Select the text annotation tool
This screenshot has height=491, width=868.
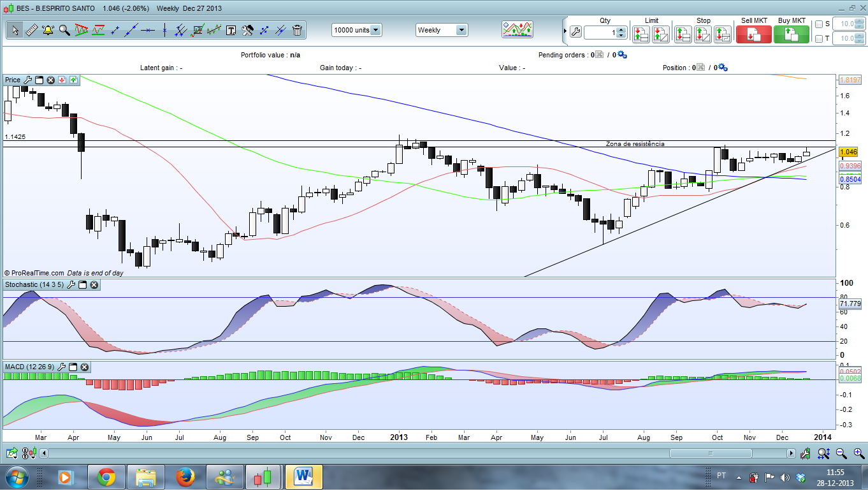231,30
